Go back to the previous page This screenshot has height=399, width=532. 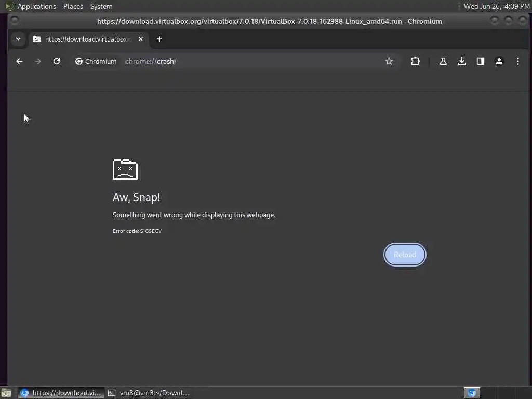click(19, 61)
